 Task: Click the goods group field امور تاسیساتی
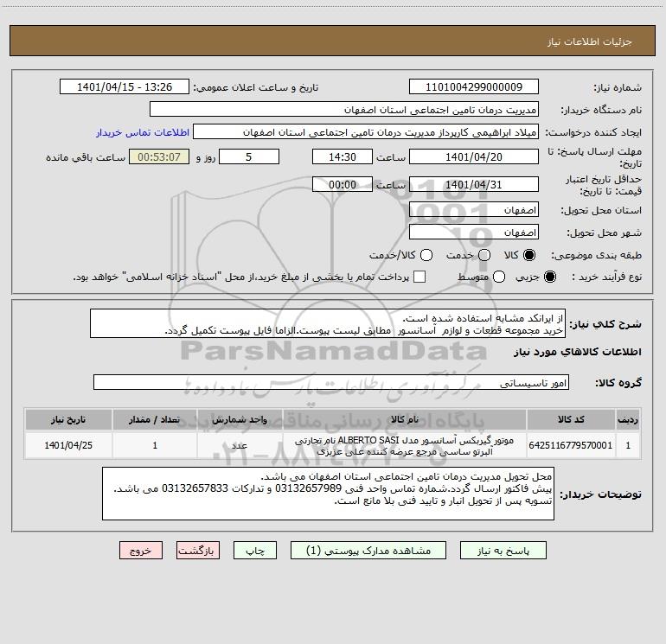331,382
